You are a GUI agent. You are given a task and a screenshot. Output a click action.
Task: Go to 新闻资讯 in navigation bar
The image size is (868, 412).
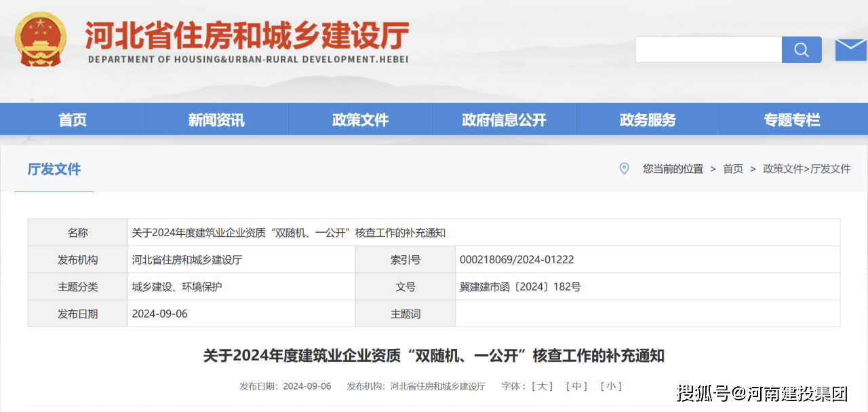[216, 120]
